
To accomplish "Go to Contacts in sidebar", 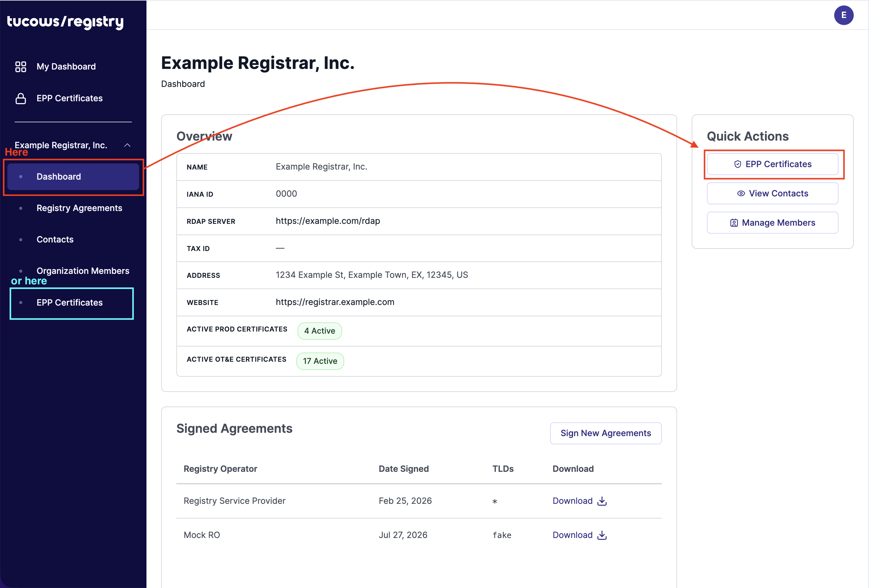I will click(x=55, y=239).
